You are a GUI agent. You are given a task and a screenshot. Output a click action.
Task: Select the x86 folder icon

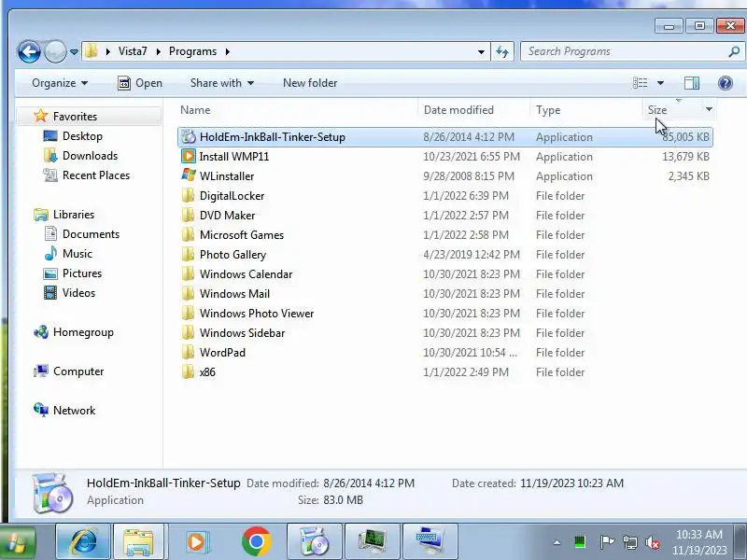(189, 371)
